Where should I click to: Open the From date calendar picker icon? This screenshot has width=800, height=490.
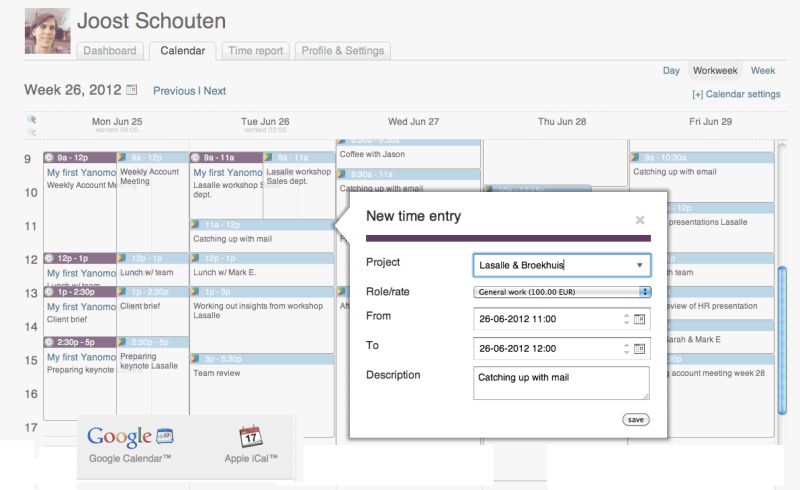point(639,319)
